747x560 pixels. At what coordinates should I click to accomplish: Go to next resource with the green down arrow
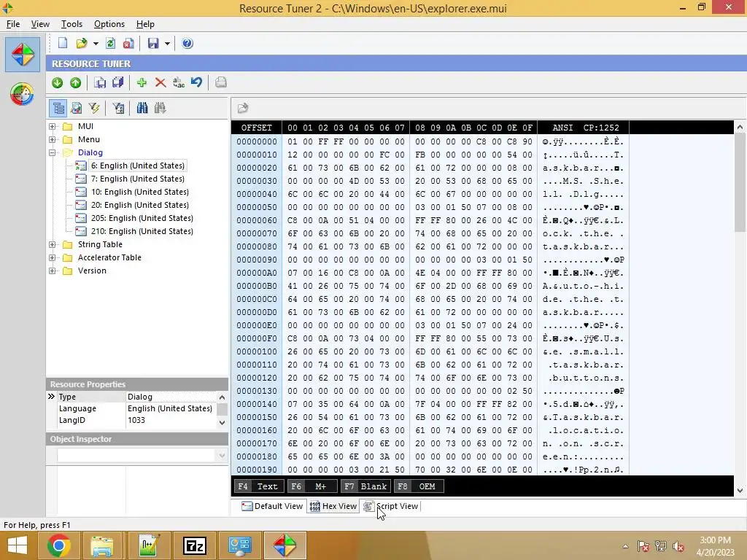point(58,83)
